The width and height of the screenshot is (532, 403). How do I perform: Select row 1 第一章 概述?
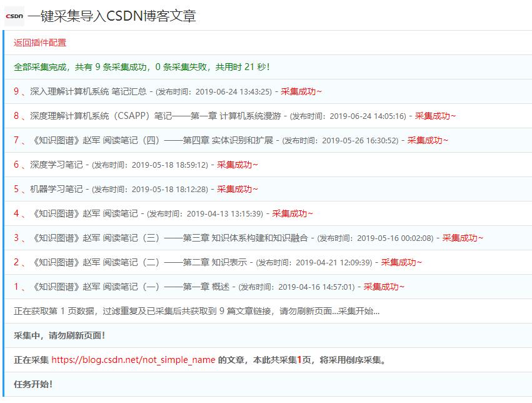click(268, 287)
